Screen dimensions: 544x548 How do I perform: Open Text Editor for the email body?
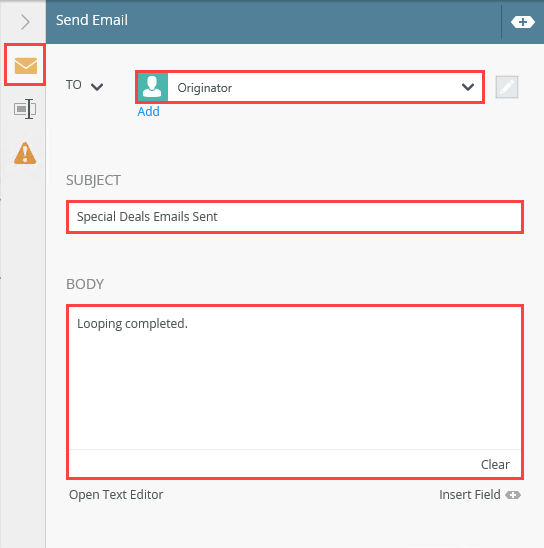tap(116, 495)
